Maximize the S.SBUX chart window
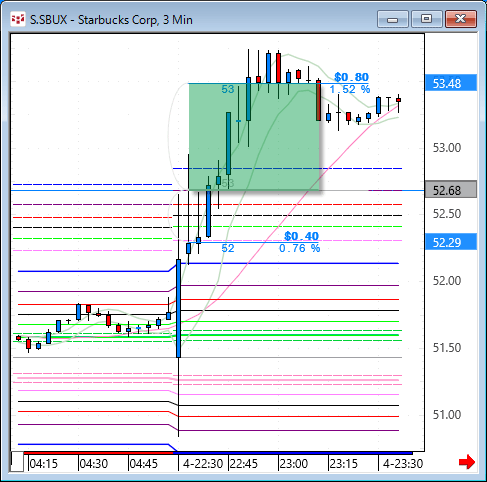Viewport: 487px width, 482px height. (x=427, y=19)
